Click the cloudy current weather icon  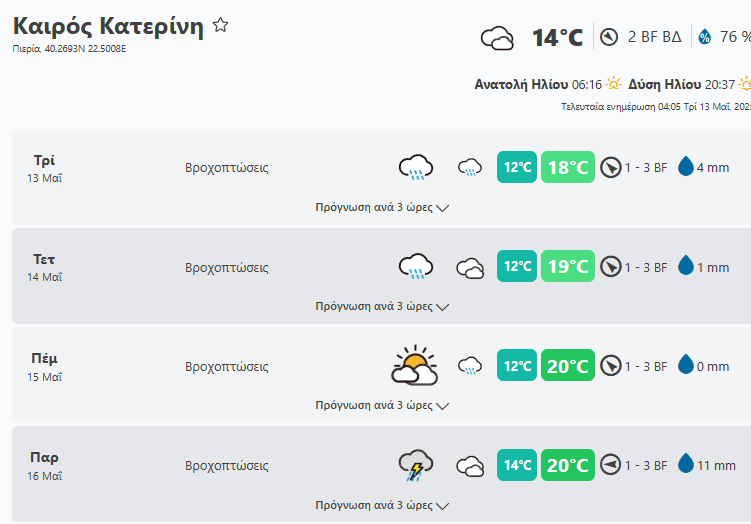(x=497, y=39)
